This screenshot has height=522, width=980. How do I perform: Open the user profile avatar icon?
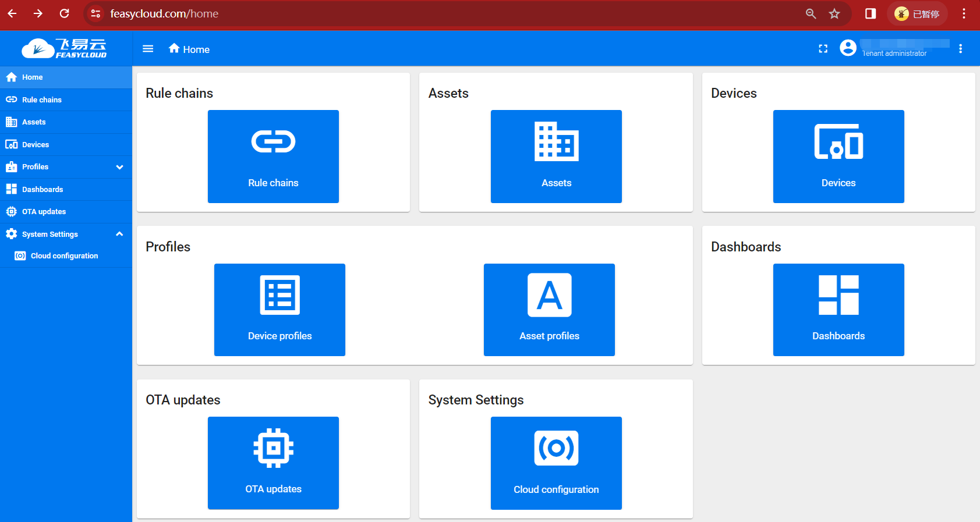pos(848,48)
